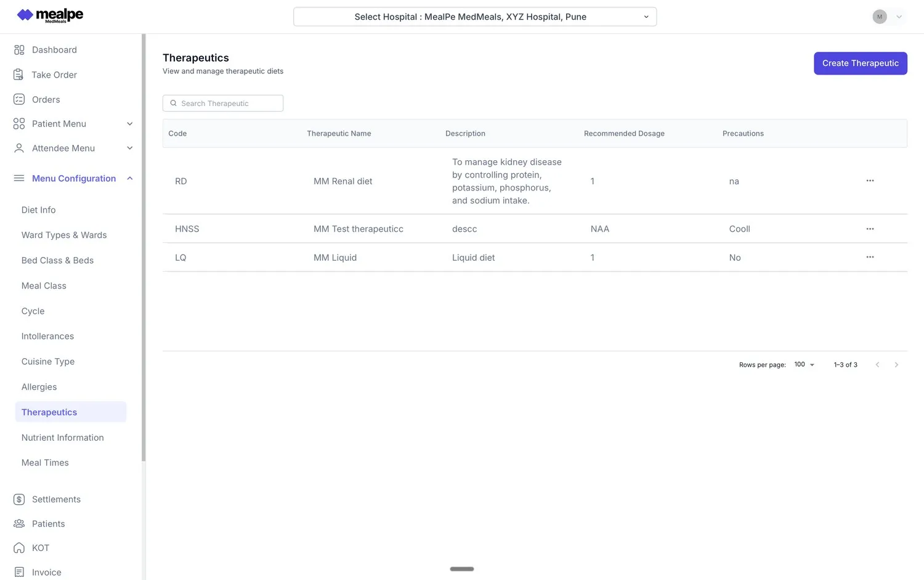Collapse the Menu Configuration section chevron

pyautogui.click(x=130, y=178)
